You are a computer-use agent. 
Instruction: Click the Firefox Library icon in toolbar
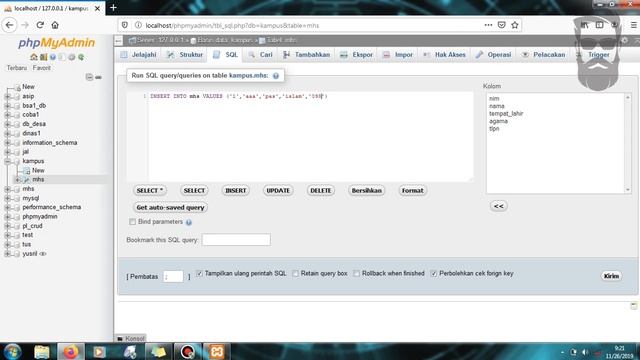(x=584, y=25)
